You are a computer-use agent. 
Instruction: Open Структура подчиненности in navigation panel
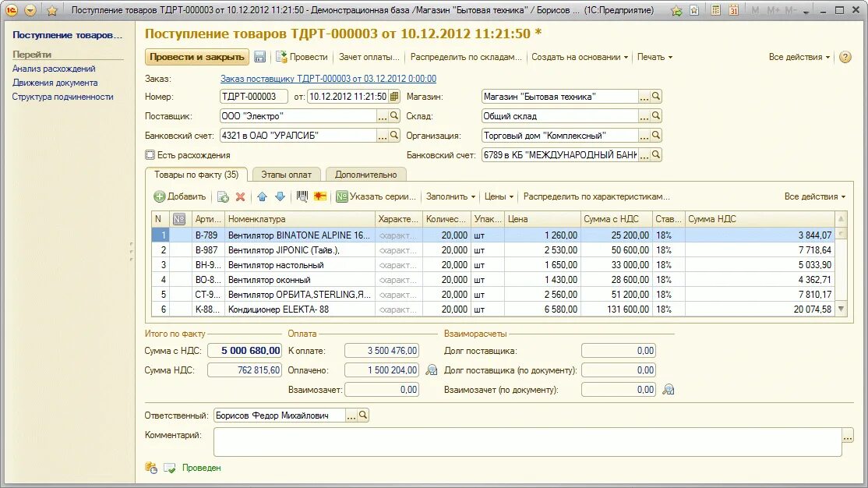[x=62, y=97]
